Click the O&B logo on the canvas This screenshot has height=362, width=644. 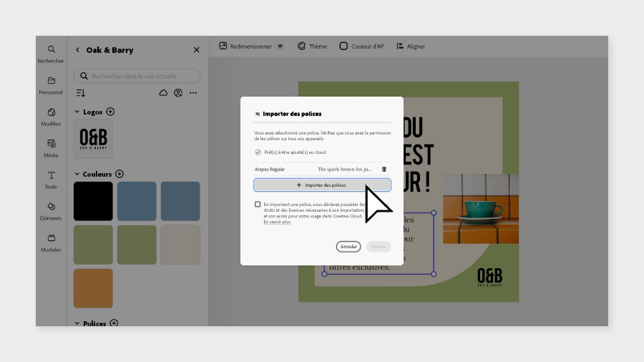click(489, 277)
